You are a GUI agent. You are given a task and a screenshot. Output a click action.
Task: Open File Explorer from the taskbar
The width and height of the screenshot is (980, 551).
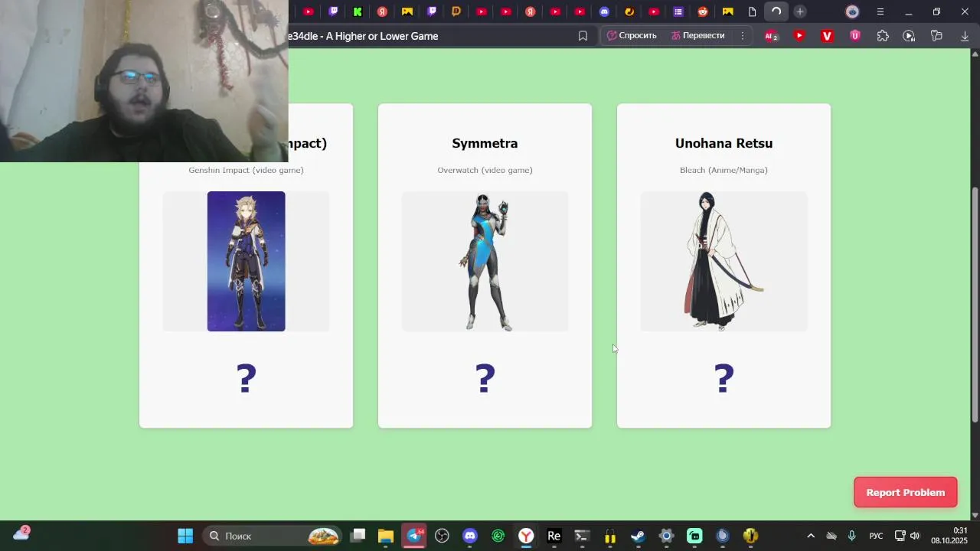(385, 536)
